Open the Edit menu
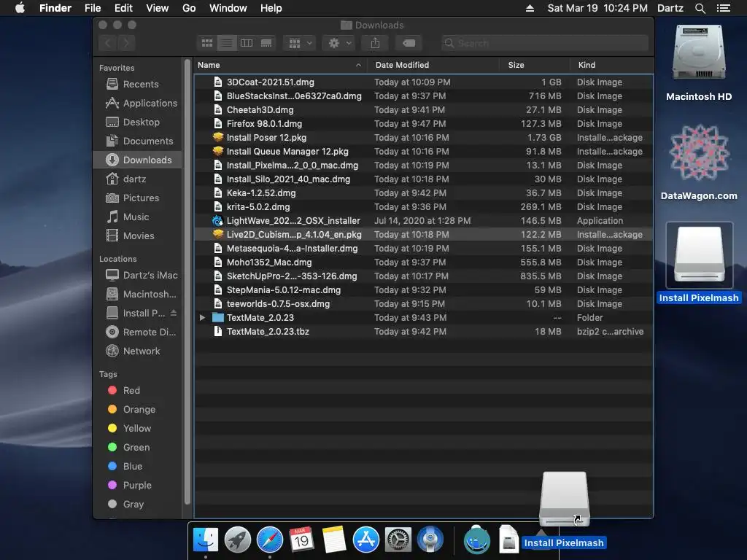747x560 pixels. pyautogui.click(x=123, y=8)
